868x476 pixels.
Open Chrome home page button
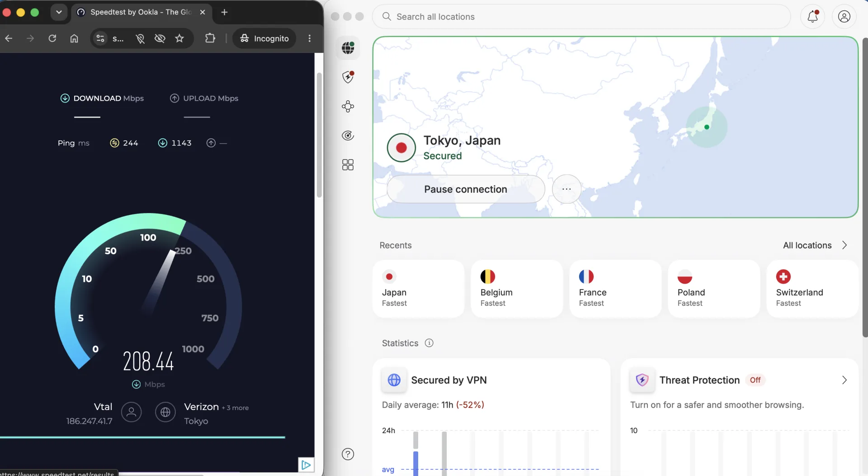(x=74, y=38)
